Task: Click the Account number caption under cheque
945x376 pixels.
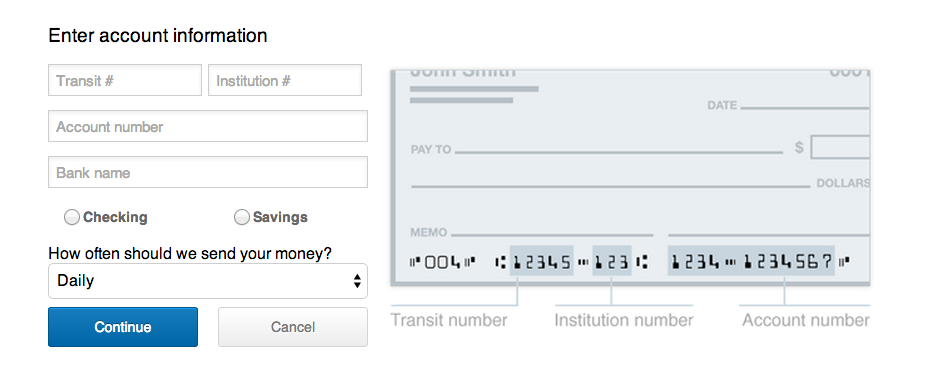Action: [806, 320]
